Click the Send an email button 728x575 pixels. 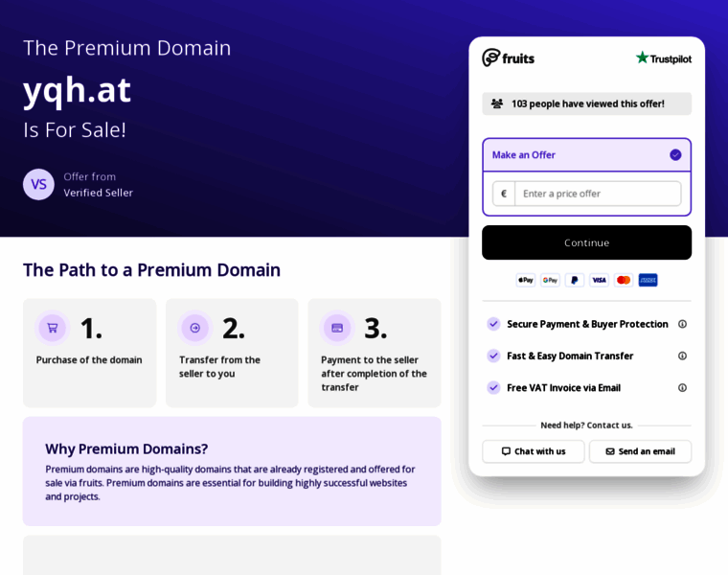pyautogui.click(x=640, y=451)
